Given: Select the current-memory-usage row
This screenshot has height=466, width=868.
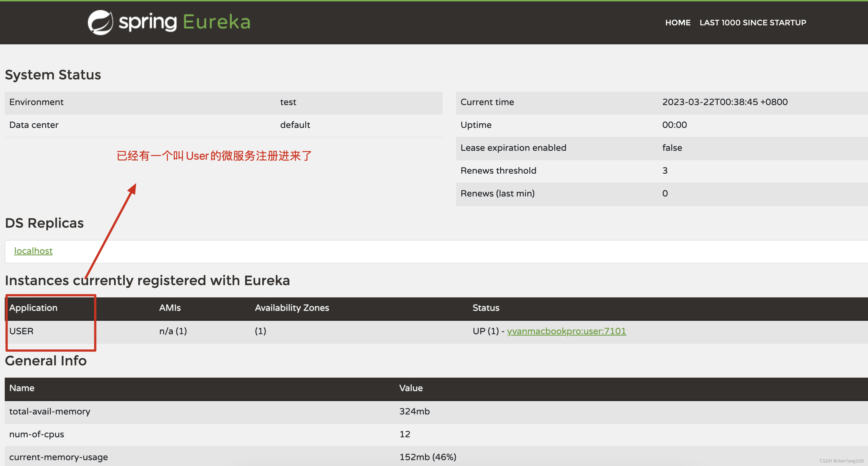Looking at the screenshot, I should click(58, 457).
